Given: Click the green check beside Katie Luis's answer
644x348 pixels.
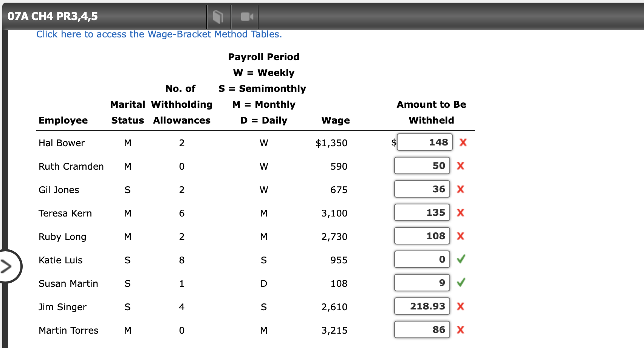Looking at the screenshot, I should pyautogui.click(x=460, y=259).
